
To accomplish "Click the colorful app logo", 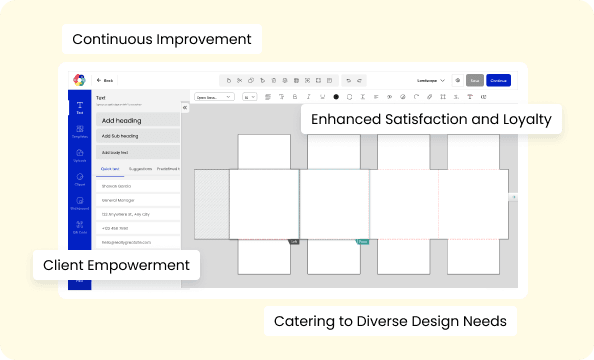I will coord(79,80).
